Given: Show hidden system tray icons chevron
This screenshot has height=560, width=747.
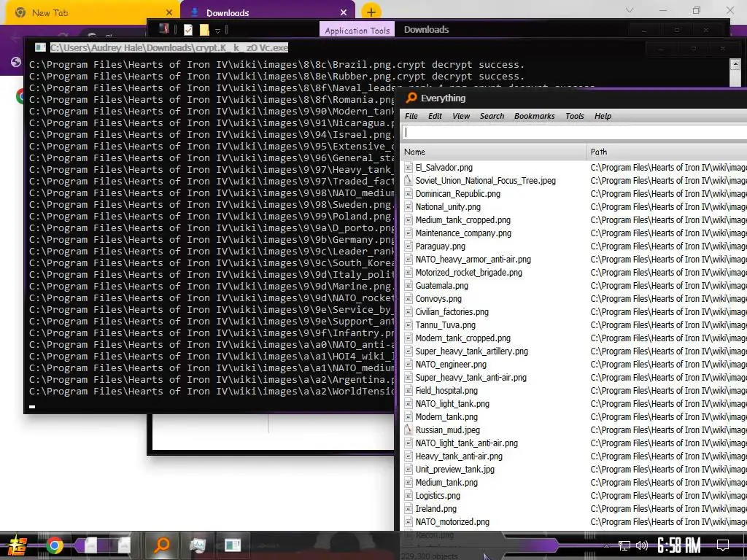Looking at the screenshot, I should pyautogui.click(x=606, y=545).
